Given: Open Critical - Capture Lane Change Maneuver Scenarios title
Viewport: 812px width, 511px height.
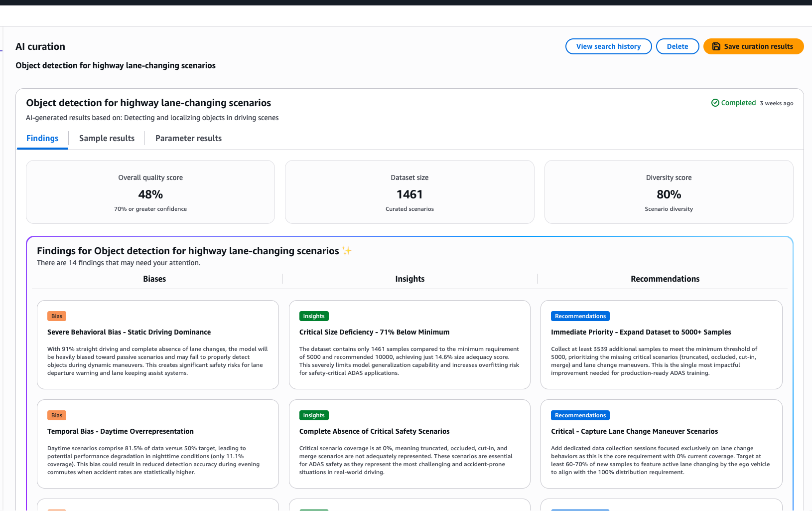Looking at the screenshot, I should 634,431.
